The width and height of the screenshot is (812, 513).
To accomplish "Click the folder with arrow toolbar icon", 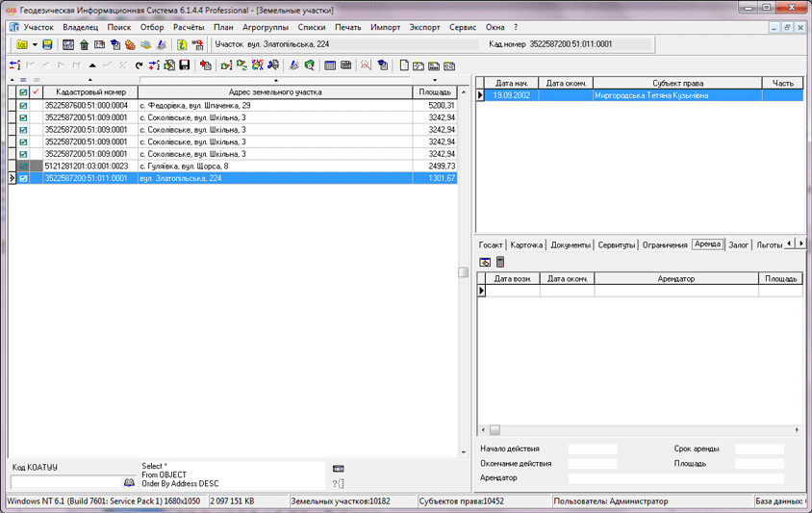I will tap(226, 65).
